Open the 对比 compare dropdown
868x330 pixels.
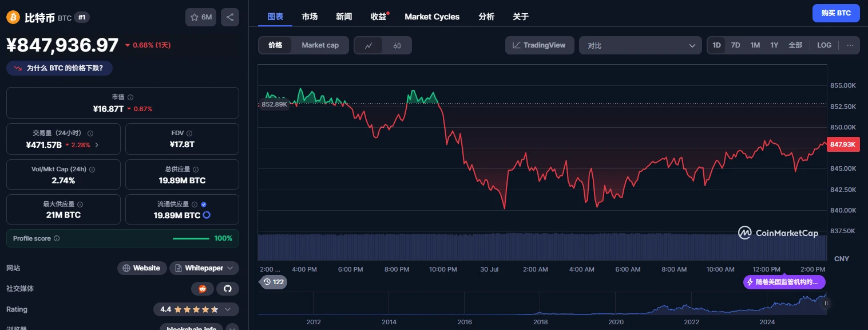coord(640,45)
